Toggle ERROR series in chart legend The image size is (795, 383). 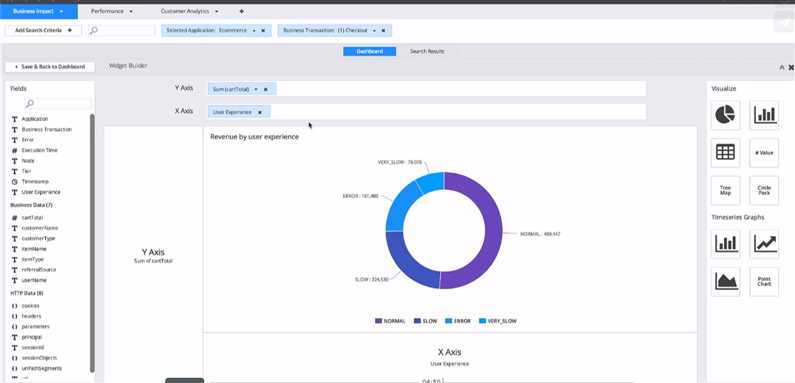tap(457, 321)
